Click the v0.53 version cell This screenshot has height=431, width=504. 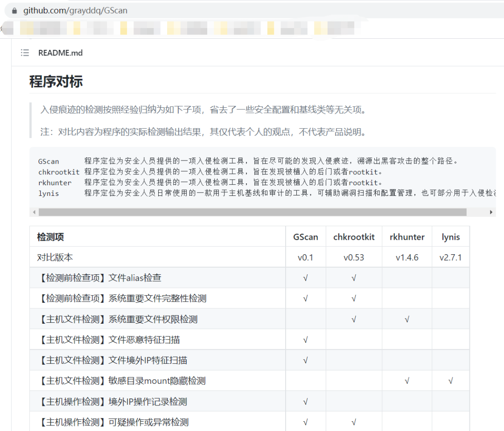tap(354, 257)
